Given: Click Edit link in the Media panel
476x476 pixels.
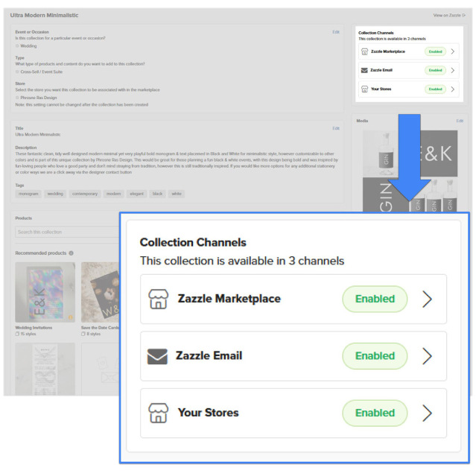Looking at the screenshot, I should (460, 121).
